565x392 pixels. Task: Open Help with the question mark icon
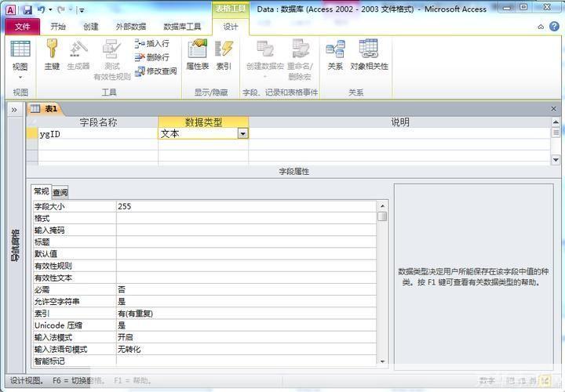(554, 27)
